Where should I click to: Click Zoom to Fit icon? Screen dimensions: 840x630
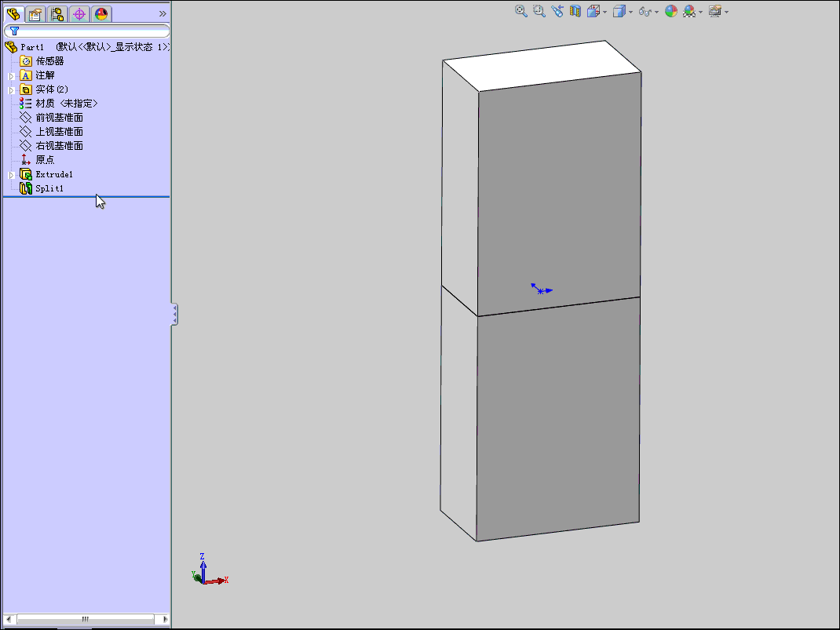[520, 11]
